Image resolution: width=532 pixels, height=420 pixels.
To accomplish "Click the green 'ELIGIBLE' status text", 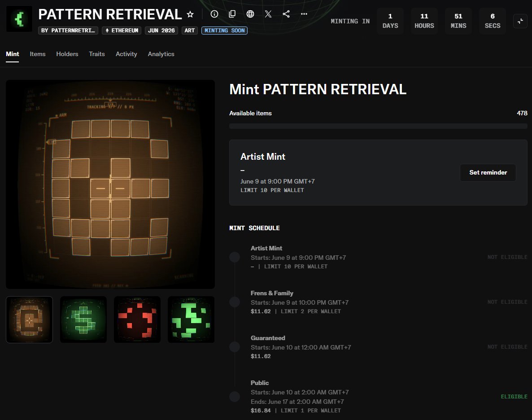I will pos(514,397).
